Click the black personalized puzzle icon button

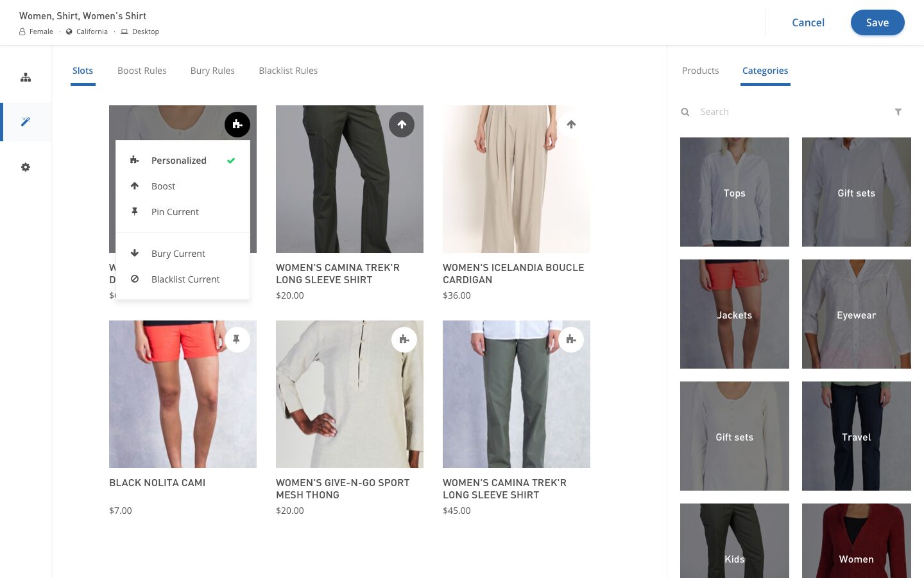(x=237, y=125)
